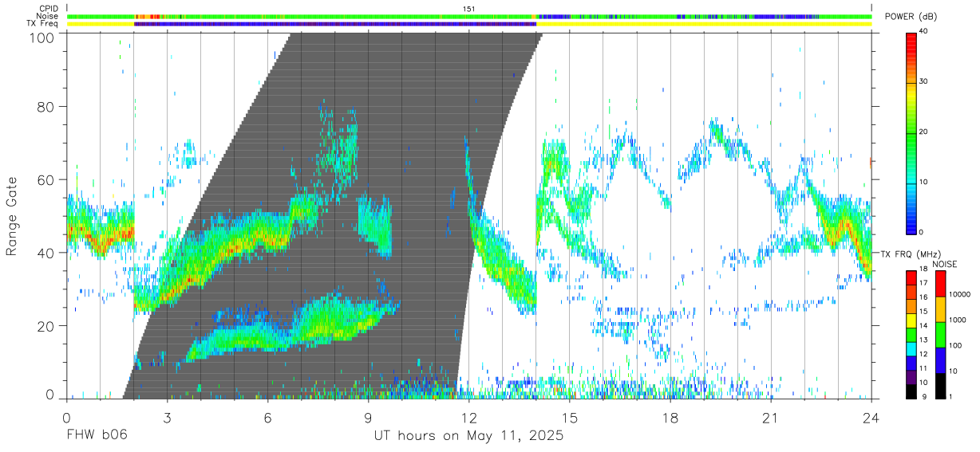Click the noise legend value 10000
The width and height of the screenshot is (980, 452).
[x=959, y=294]
